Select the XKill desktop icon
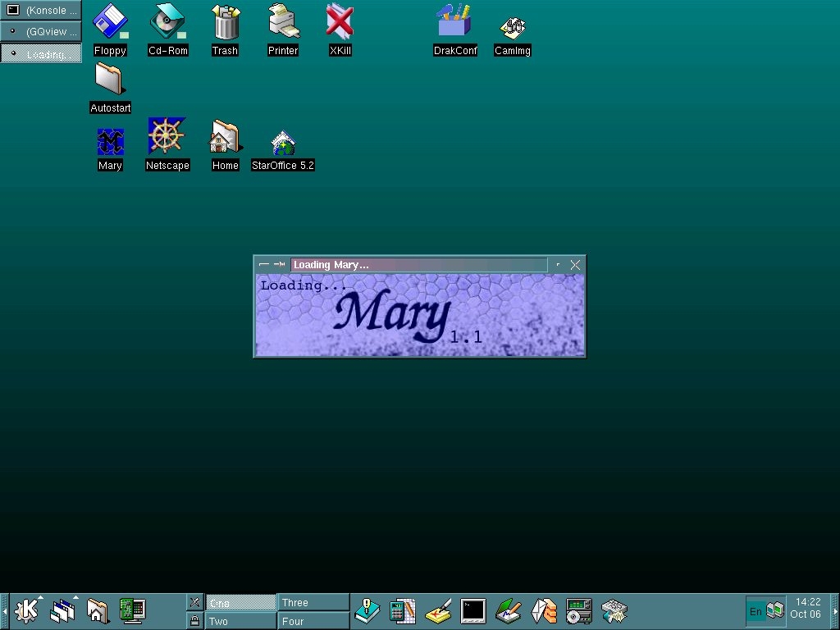 [x=340, y=22]
